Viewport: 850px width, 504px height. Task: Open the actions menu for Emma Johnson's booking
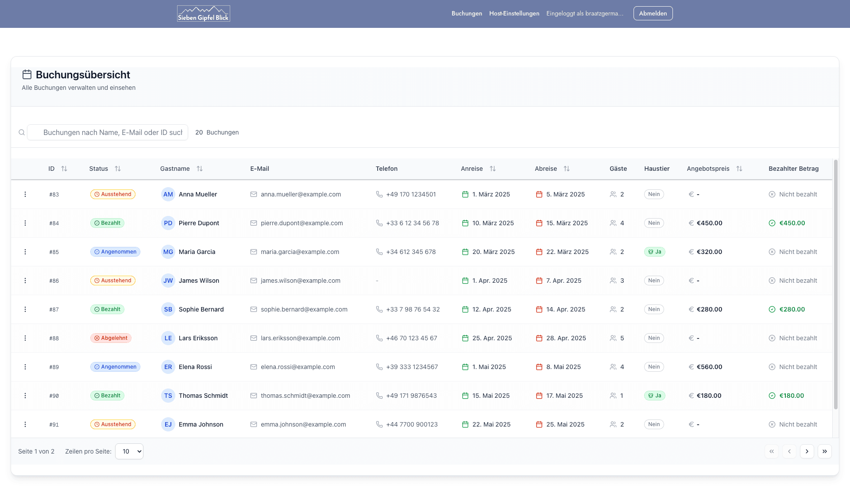tap(25, 424)
